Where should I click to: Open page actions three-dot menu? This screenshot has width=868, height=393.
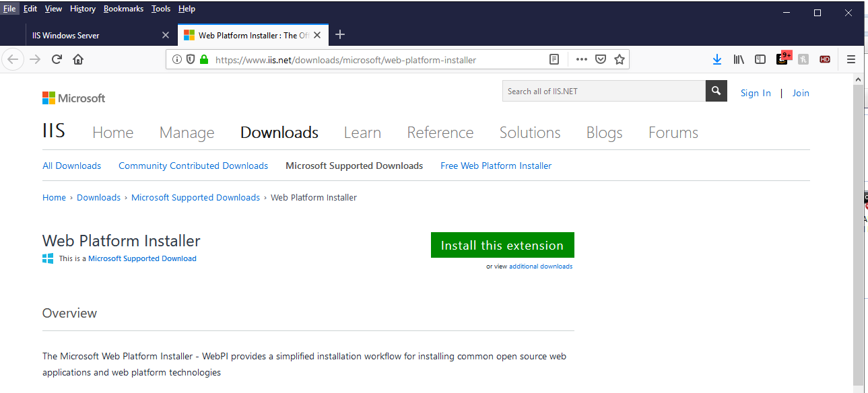(x=582, y=59)
